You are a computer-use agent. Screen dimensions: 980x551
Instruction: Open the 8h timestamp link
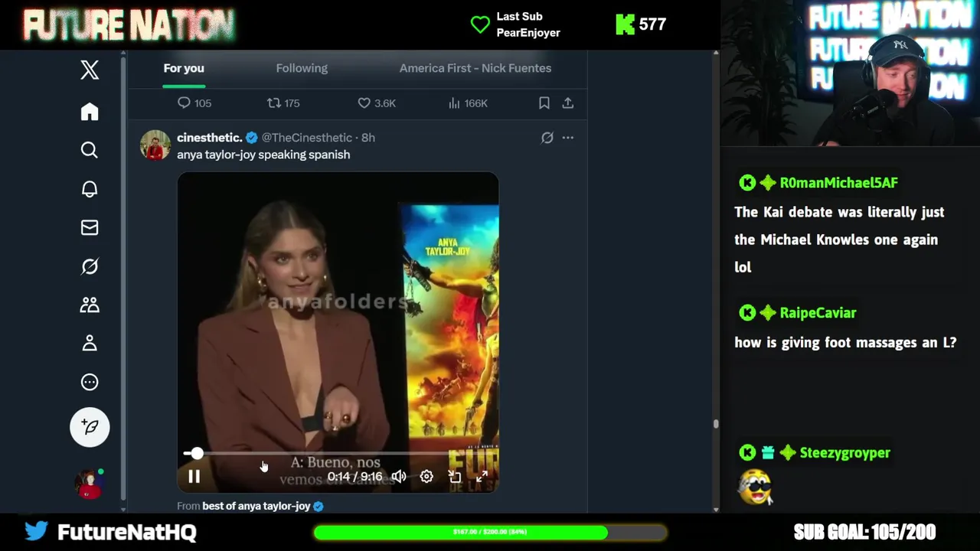pos(368,138)
